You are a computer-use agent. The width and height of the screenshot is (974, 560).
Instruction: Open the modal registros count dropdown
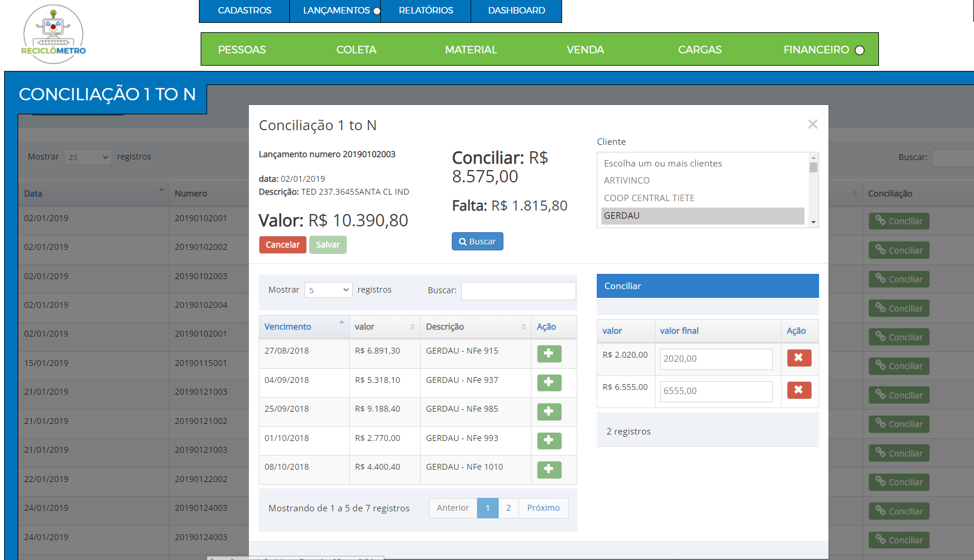point(328,290)
